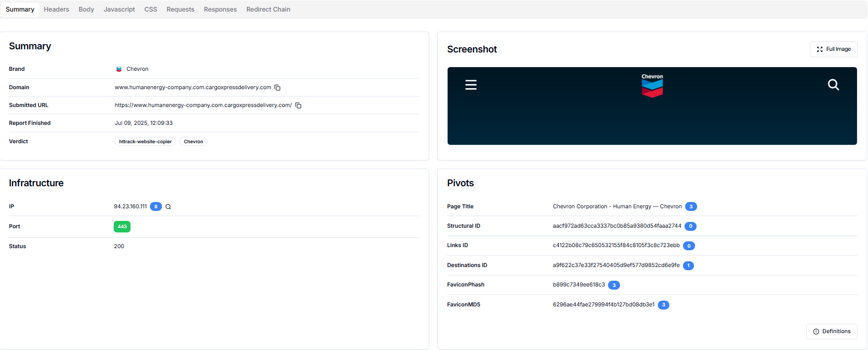Click the Chevron logo in screenshot preview
This screenshot has height=351, width=868.
pos(652,86)
